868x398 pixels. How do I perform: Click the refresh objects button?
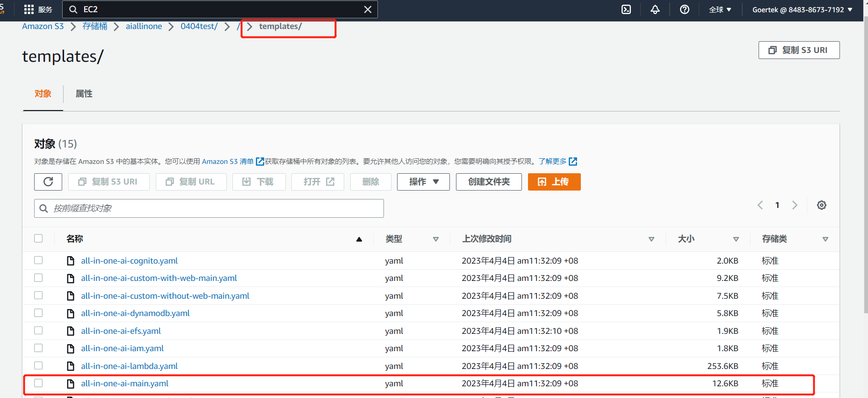[48, 182]
